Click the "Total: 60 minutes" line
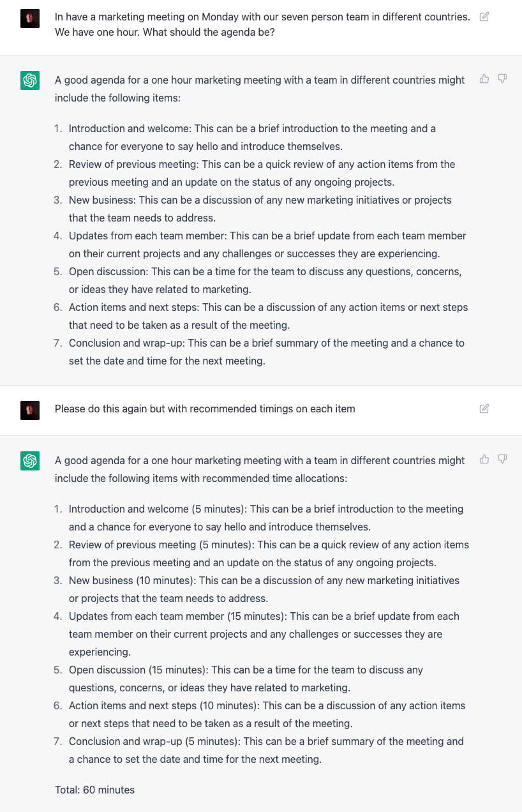The width and height of the screenshot is (522, 812). (x=94, y=790)
